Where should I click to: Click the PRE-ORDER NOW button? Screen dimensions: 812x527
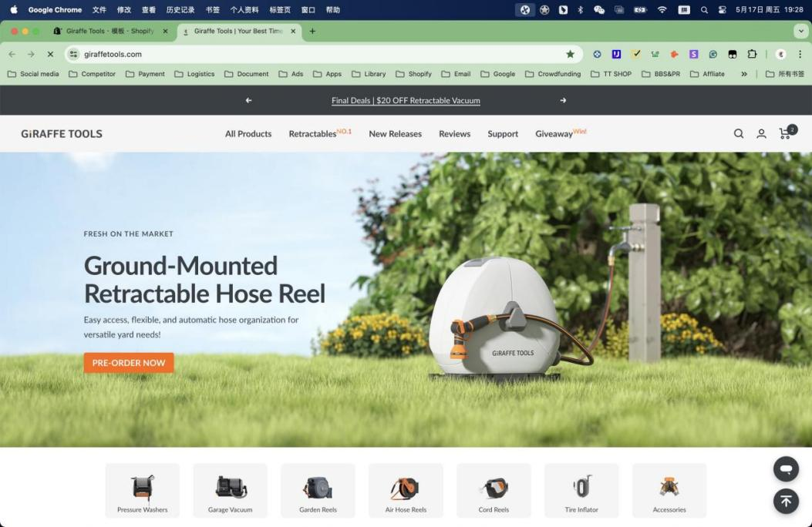click(129, 363)
